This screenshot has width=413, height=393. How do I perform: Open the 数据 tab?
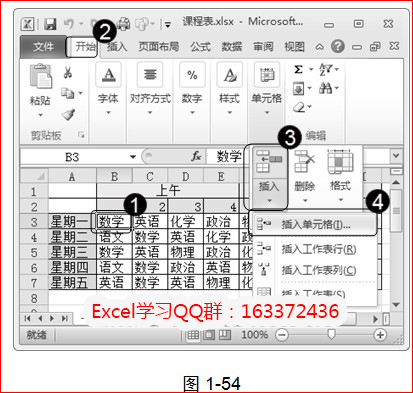pos(232,47)
